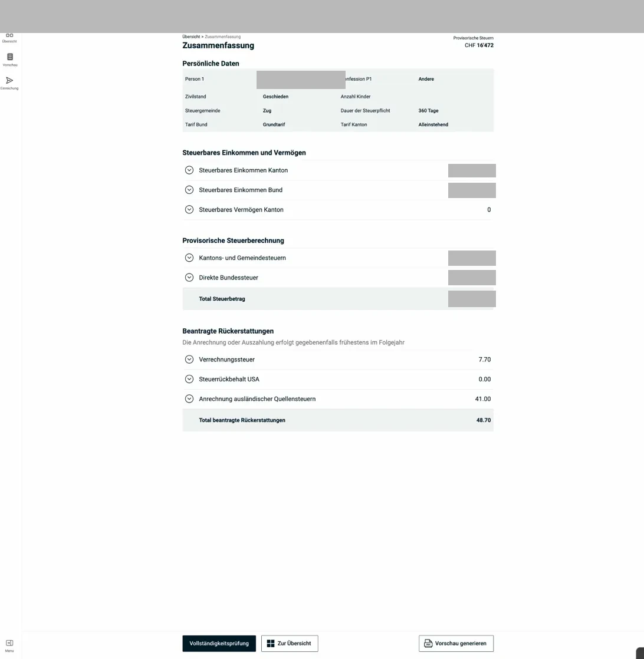Expand Steuerbares Vermögen Kanton chevron
This screenshot has height=659, width=644.
(x=189, y=209)
